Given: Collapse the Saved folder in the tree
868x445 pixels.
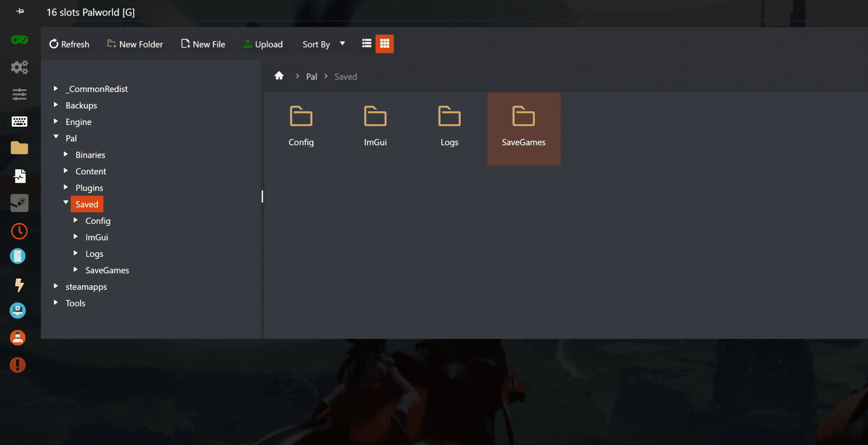Looking at the screenshot, I should pyautogui.click(x=66, y=203).
